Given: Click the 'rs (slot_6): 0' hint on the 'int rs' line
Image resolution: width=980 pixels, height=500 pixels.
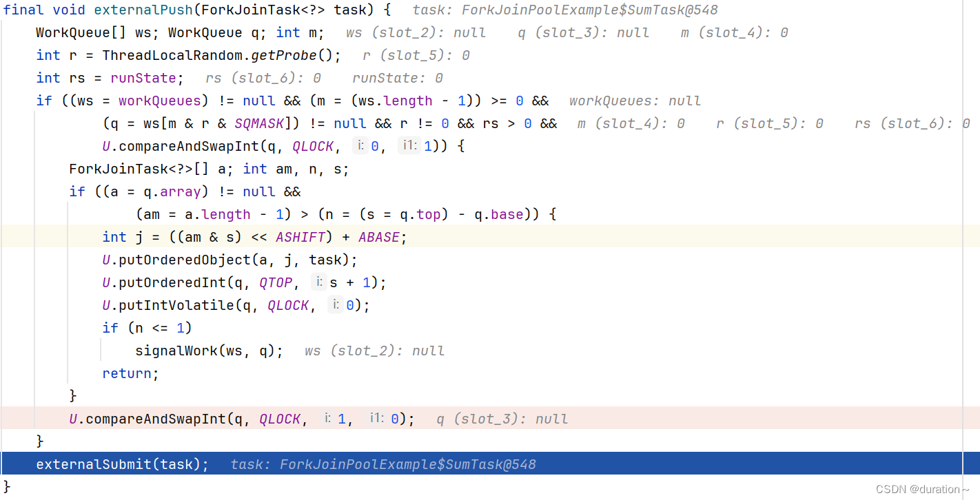Looking at the screenshot, I should pyautogui.click(x=263, y=78).
